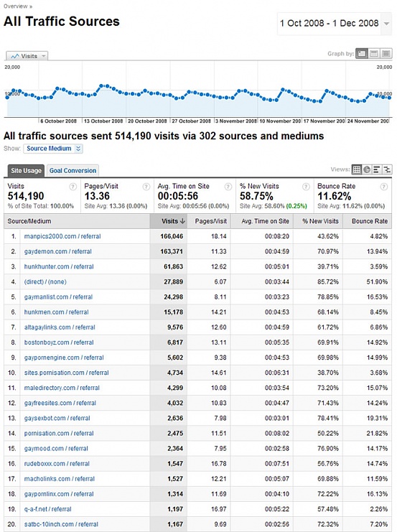Screen dimensions: 397x532
Task: Open the (direct) / (none) source row
Action: (x=45, y=281)
